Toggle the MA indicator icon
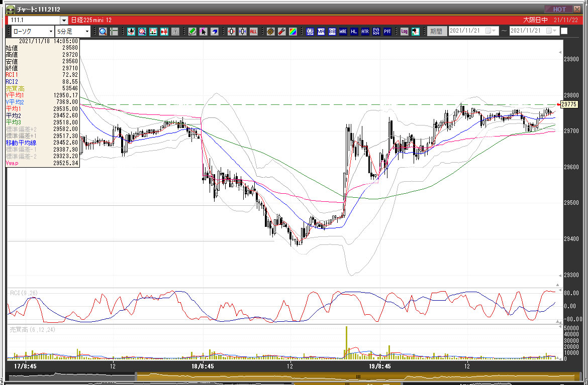588x385 pixels. pos(321,32)
